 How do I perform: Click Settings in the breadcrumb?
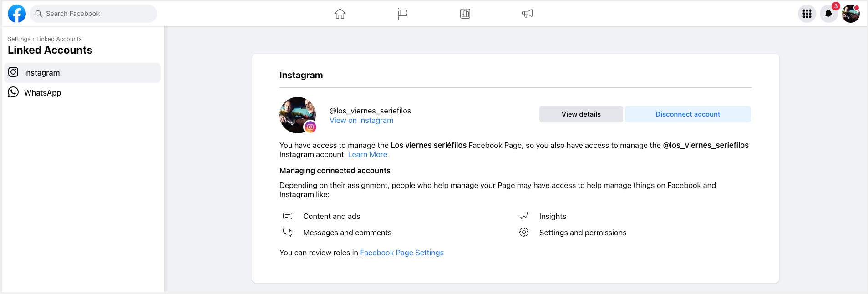point(19,39)
